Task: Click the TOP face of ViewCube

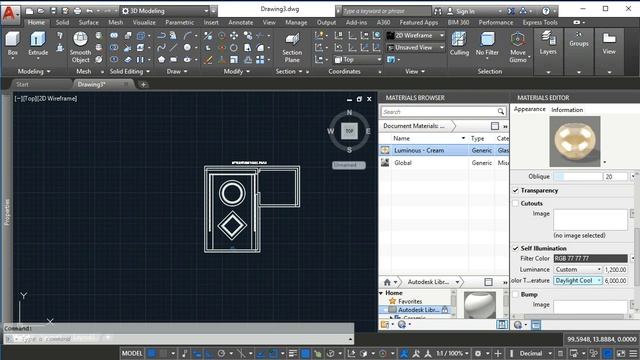Action: 349,131
